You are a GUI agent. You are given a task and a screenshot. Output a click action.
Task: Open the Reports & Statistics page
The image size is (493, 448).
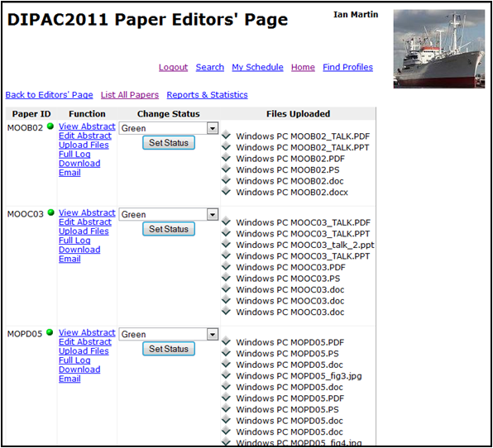[x=207, y=95]
